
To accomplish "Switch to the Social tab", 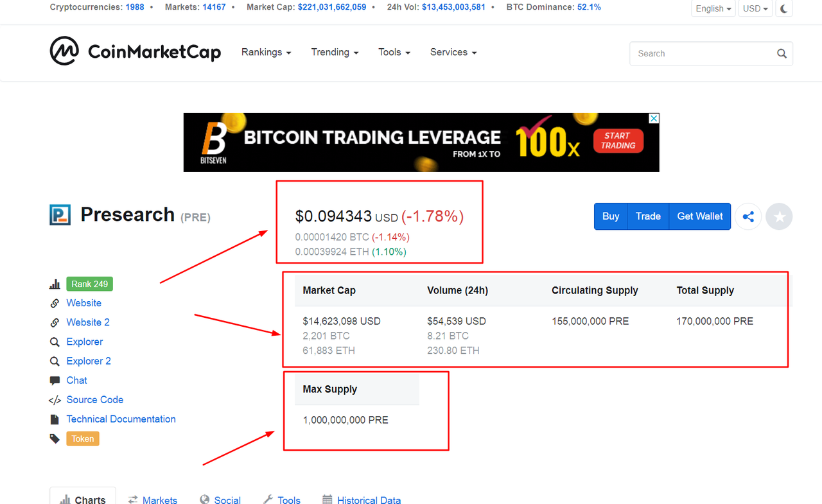I will (x=220, y=500).
